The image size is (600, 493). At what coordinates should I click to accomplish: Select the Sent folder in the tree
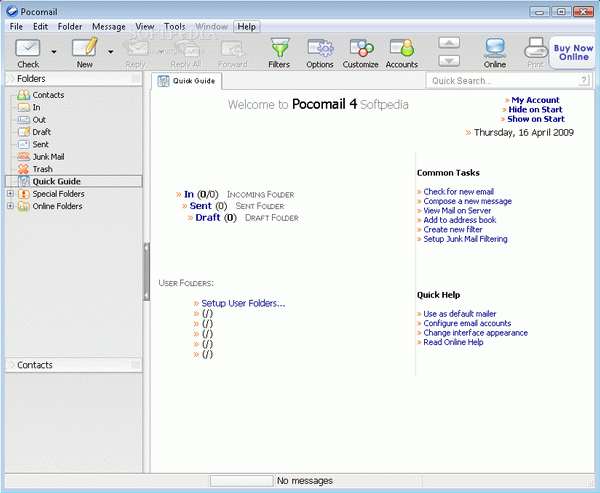click(40, 144)
